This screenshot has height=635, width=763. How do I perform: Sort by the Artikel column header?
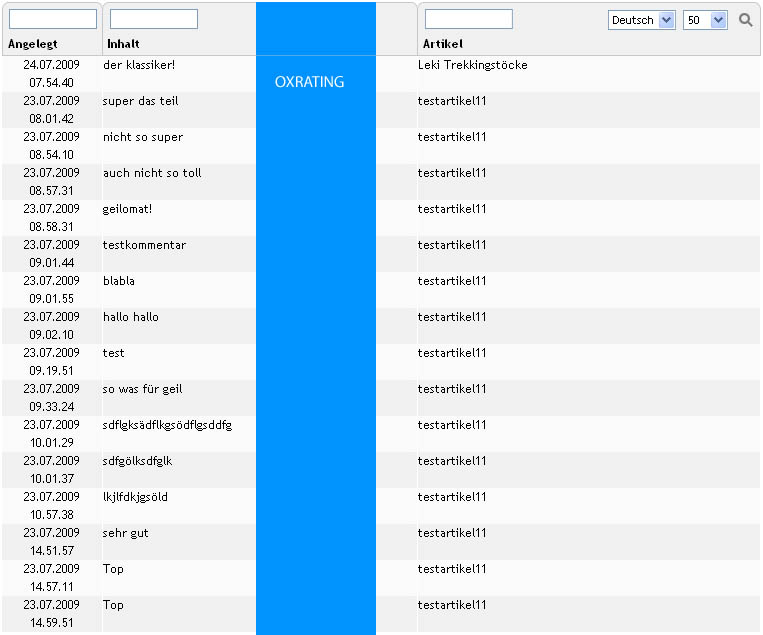coord(442,44)
